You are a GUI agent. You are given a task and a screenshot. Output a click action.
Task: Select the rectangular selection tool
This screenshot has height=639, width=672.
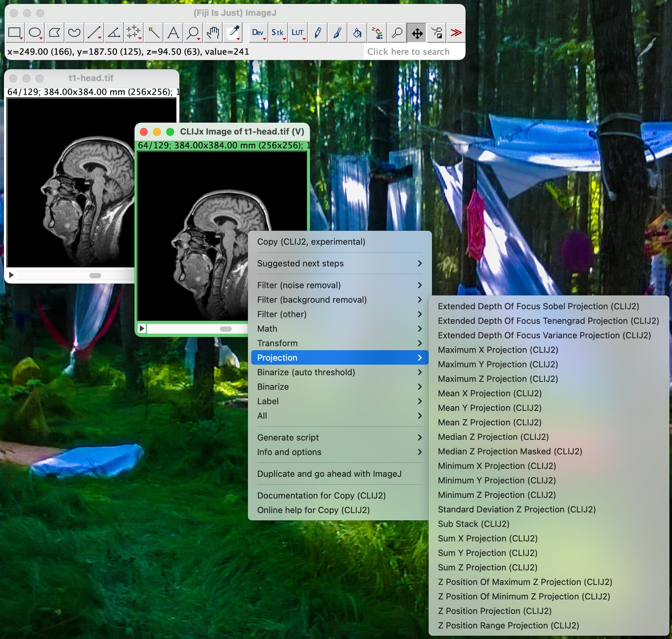(14, 33)
